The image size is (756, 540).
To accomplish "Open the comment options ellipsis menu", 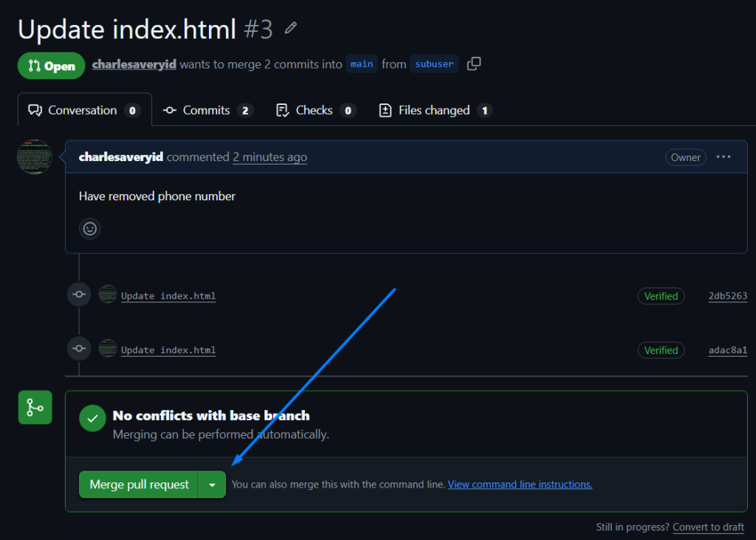I will (x=724, y=157).
